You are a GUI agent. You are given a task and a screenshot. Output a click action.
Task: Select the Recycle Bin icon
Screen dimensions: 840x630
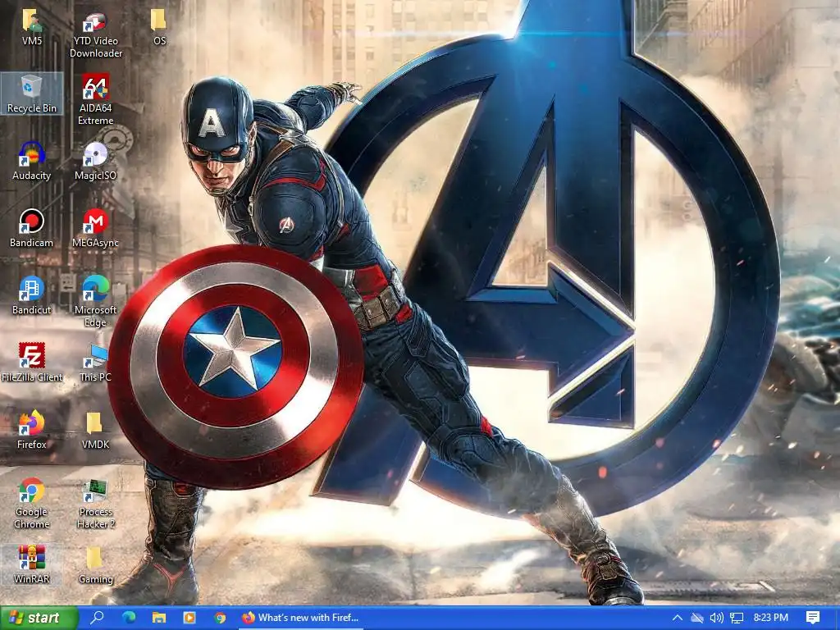pos(32,94)
